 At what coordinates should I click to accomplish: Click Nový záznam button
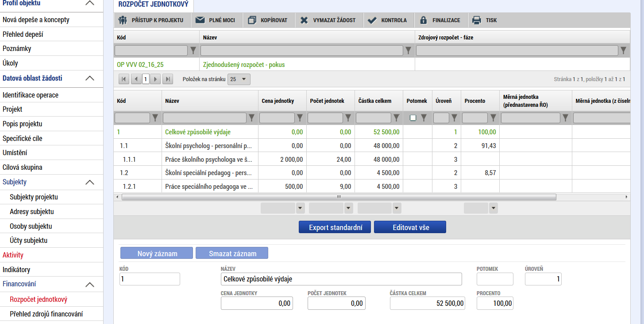(157, 253)
